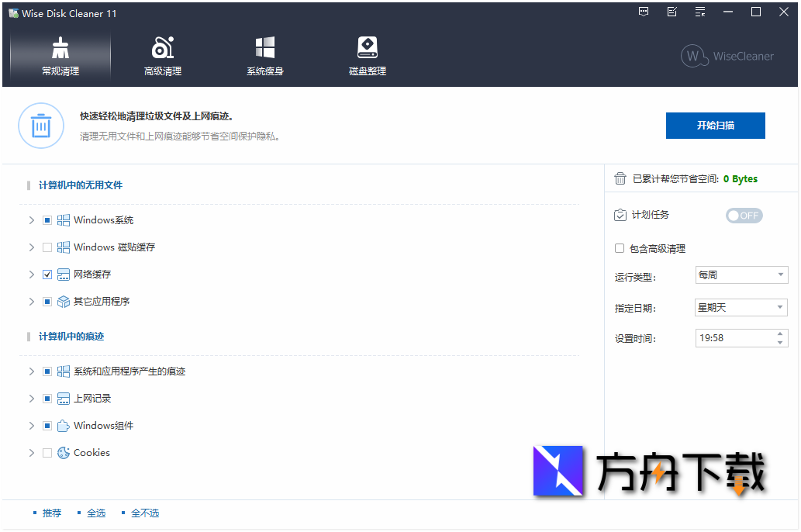Turn on the 计划任务 OFF toggle
The image size is (801, 532).
pyautogui.click(x=744, y=215)
